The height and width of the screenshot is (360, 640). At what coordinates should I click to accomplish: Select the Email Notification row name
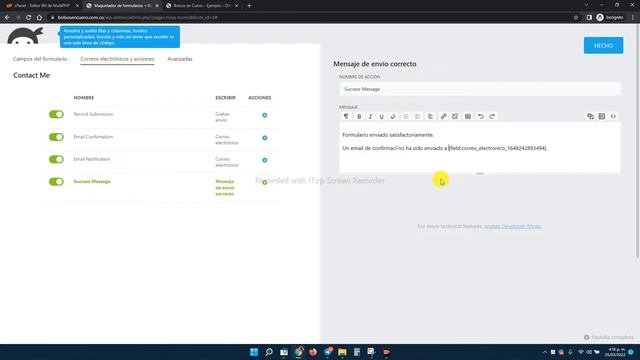pos(92,159)
